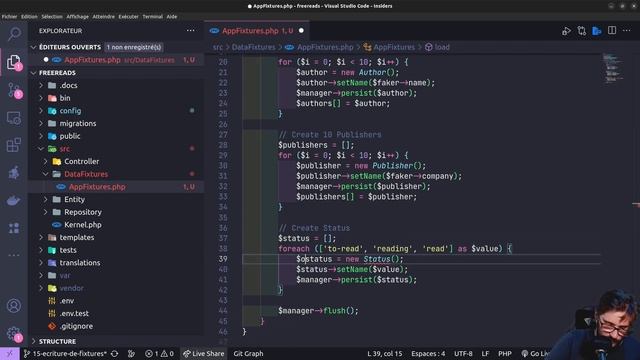Change encoding via UTF-8 indicator

(x=463, y=353)
